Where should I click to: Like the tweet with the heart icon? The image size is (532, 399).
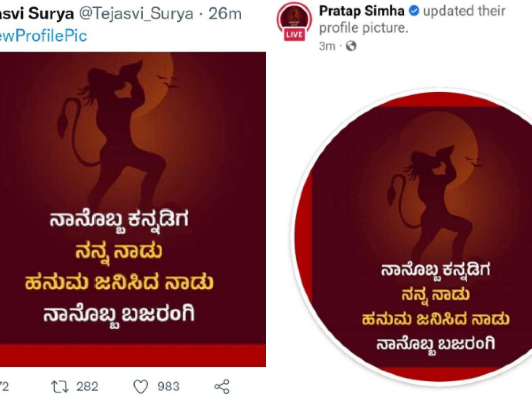[x=141, y=387]
